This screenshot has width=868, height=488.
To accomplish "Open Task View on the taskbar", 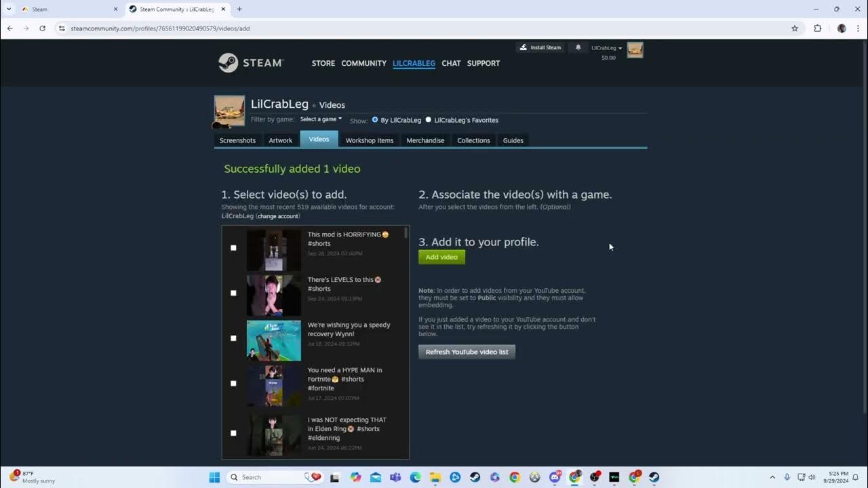I will (334, 477).
